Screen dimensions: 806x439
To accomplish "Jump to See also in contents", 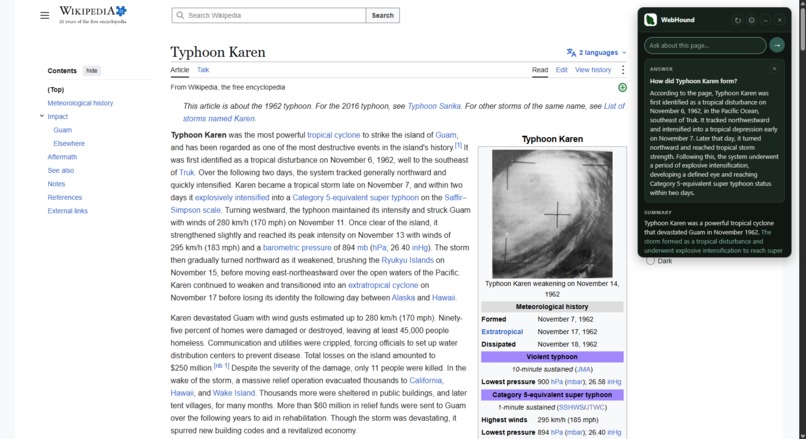I will pyautogui.click(x=61, y=170).
